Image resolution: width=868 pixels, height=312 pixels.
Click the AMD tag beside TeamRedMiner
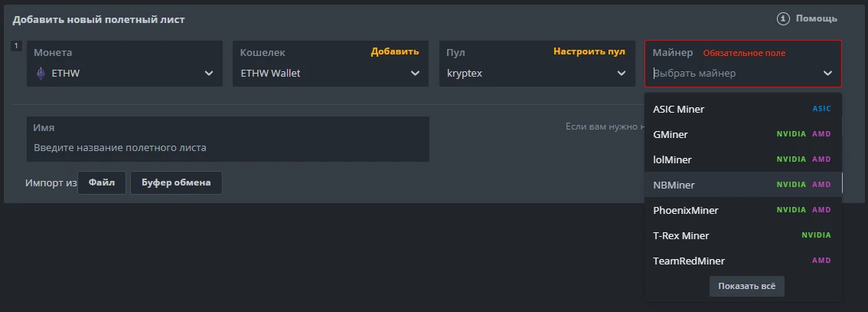click(x=821, y=261)
